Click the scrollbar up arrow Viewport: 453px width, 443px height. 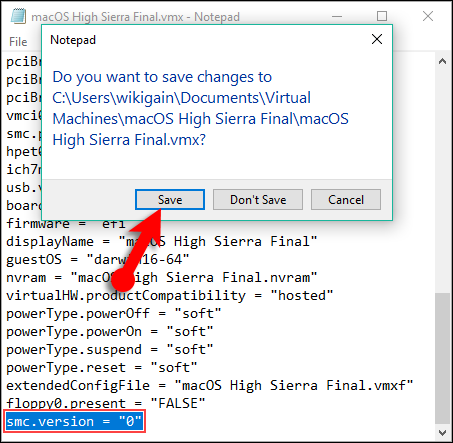(442, 61)
